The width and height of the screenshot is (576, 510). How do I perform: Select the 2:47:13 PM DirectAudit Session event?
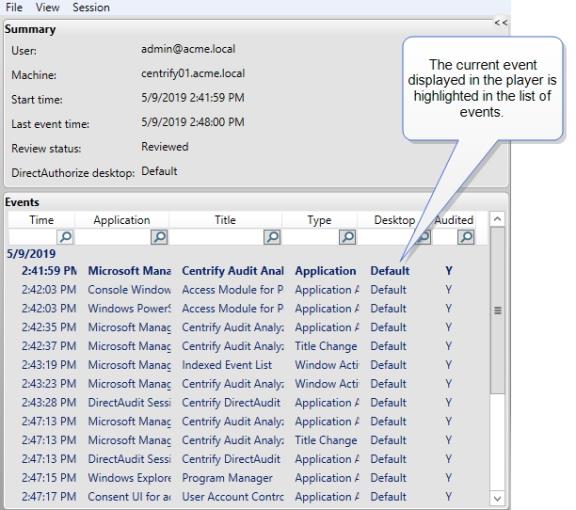pos(248,459)
